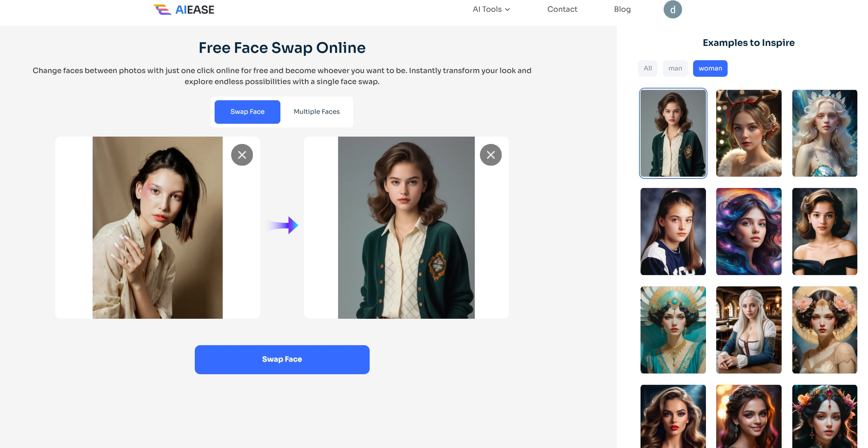
Task: Choose the galaxy hair woman example
Action: pos(749,231)
